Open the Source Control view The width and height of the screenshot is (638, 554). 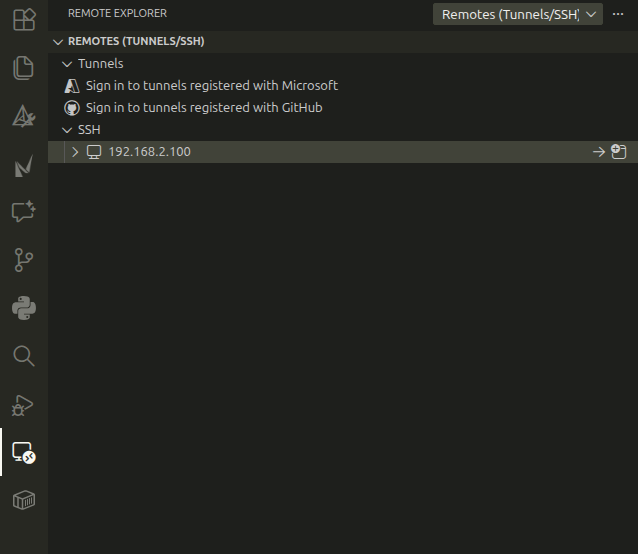coord(23,260)
